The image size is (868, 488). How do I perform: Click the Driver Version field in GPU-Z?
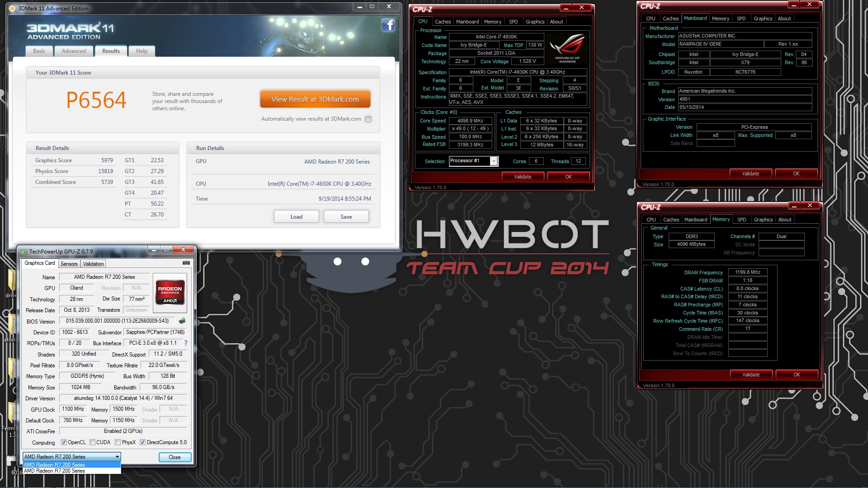[x=123, y=398]
